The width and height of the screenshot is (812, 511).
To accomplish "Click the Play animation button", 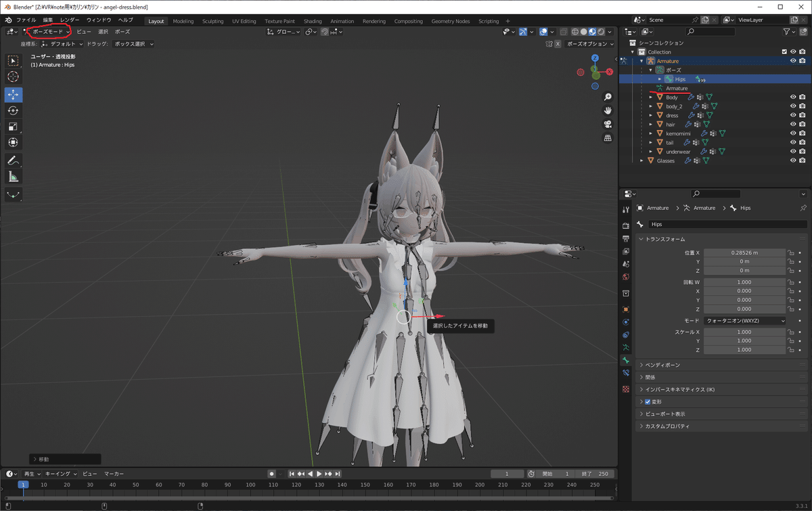I will tap(319, 474).
